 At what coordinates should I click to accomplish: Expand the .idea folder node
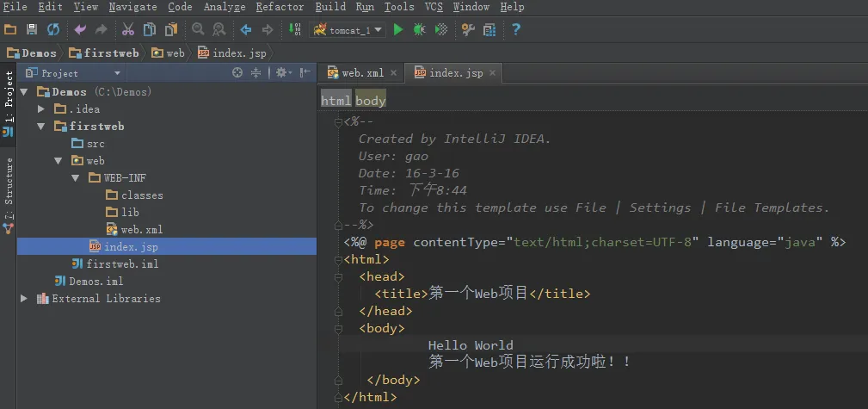(x=40, y=109)
